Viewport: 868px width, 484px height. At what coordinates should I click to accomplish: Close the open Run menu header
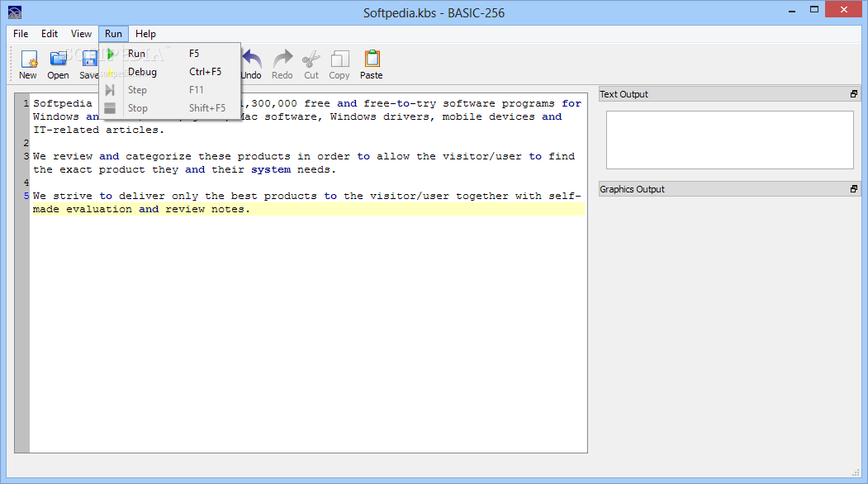click(113, 34)
